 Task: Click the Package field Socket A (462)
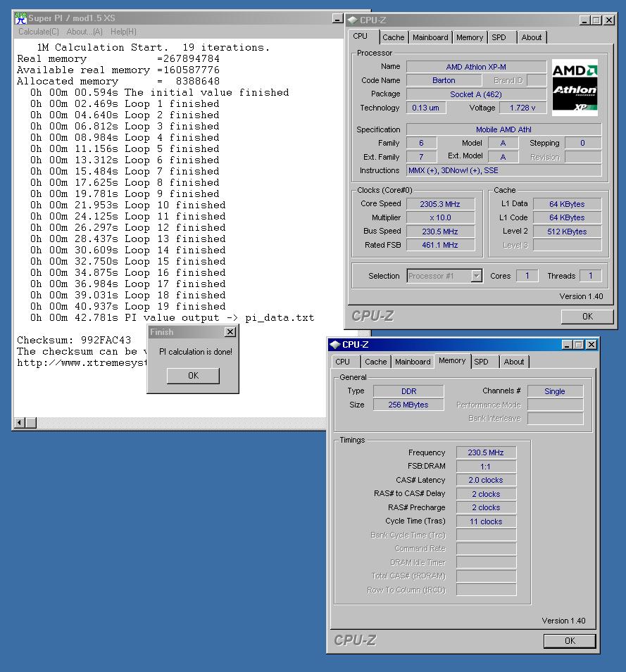coord(476,94)
